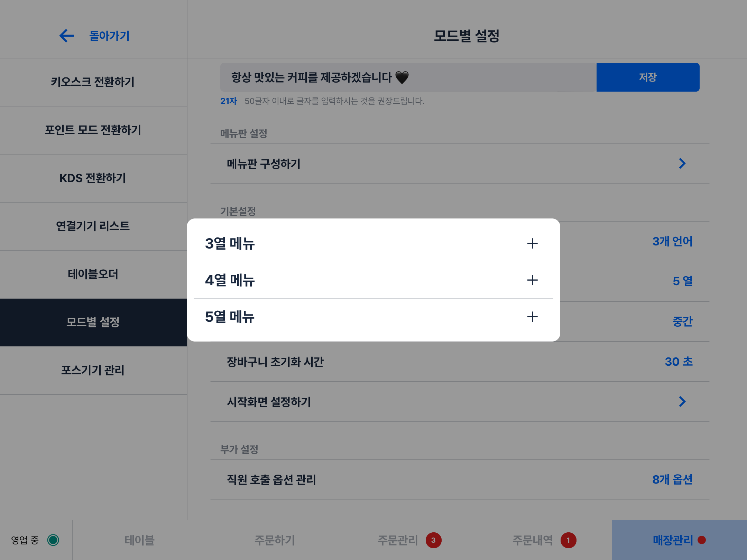Switch to the 테이블 tab
Viewport: 747px width, 560px height.
[139, 540]
